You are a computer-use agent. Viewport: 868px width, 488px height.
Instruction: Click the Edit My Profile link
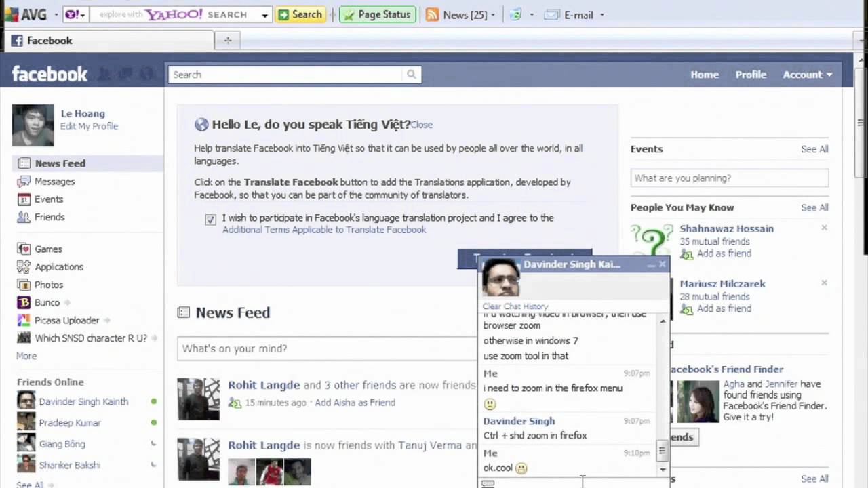click(89, 126)
